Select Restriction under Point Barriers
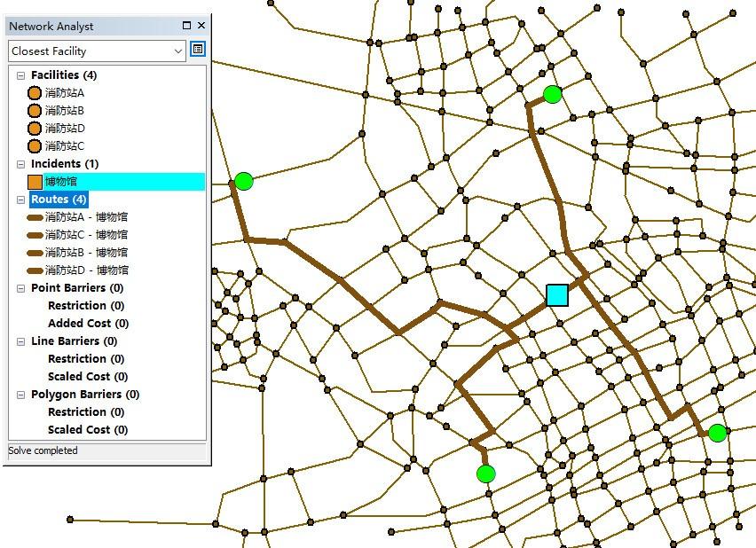 point(85,305)
